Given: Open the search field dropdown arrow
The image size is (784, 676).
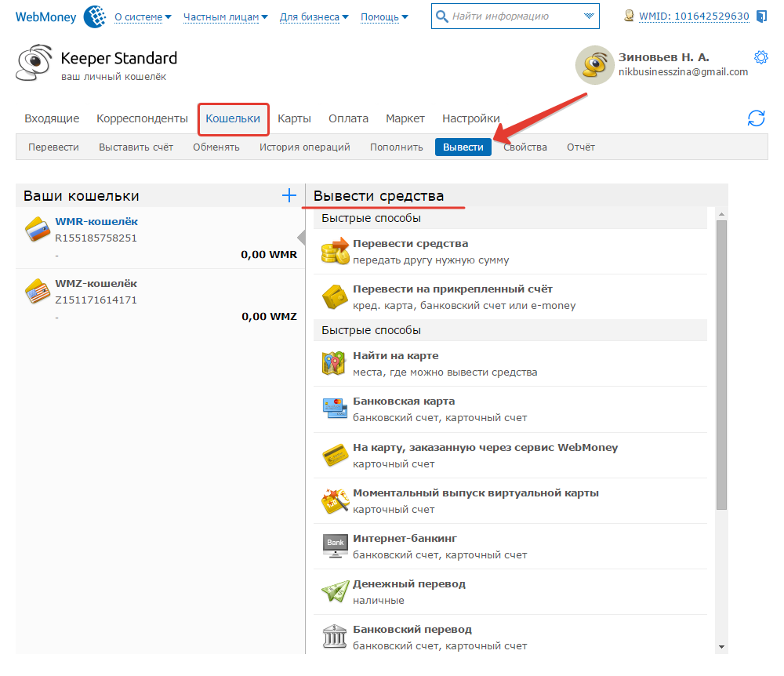Looking at the screenshot, I should pos(589,16).
